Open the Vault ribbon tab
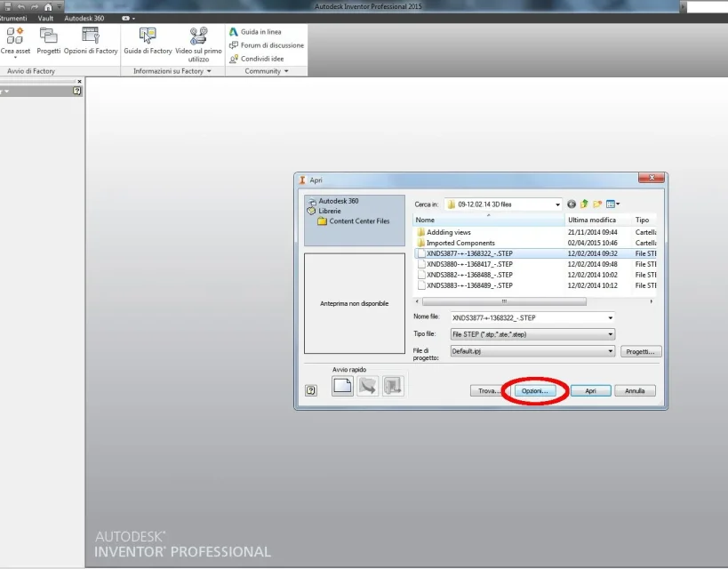728x569 pixels. (x=45, y=18)
